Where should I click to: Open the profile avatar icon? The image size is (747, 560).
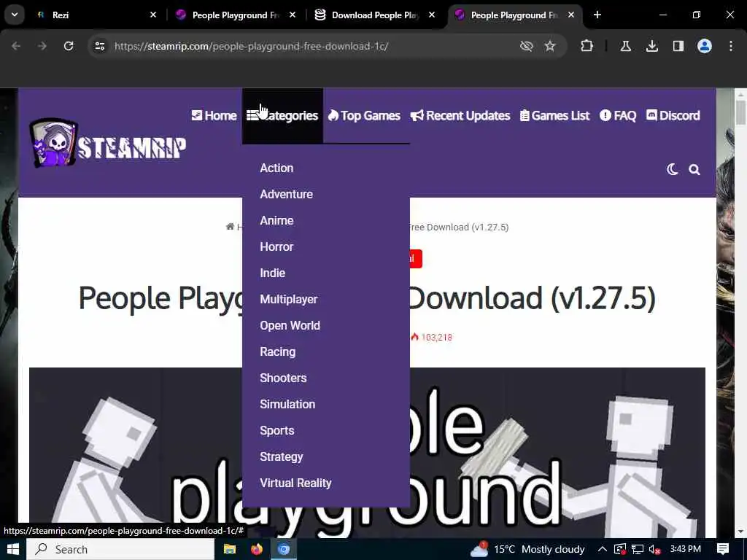pyautogui.click(x=704, y=46)
